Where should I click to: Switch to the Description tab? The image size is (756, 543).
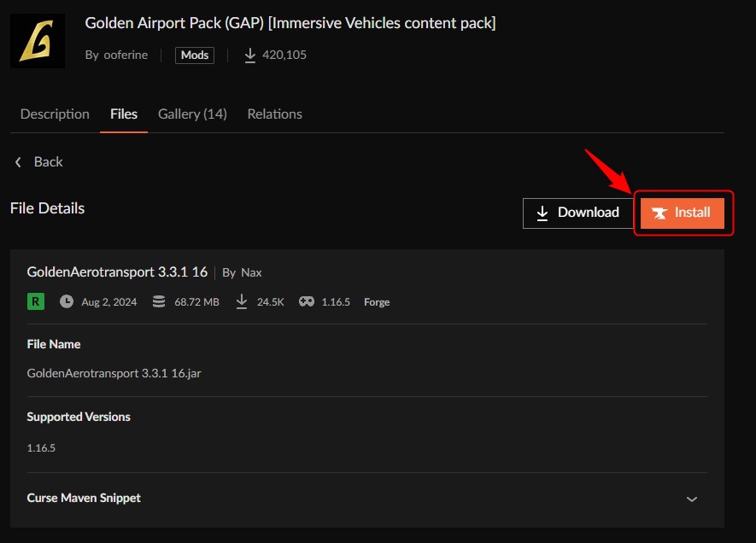click(x=55, y=114)
